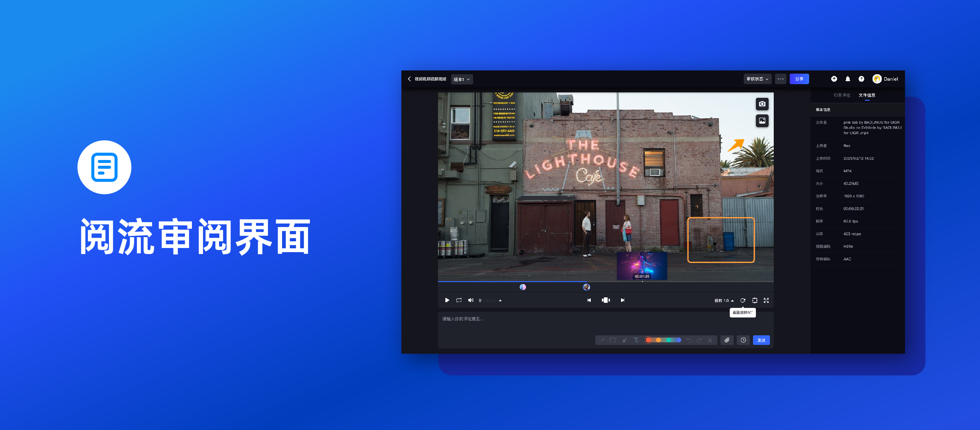
Task: Send the comment with 发送 button
Action: pos(761,340)
